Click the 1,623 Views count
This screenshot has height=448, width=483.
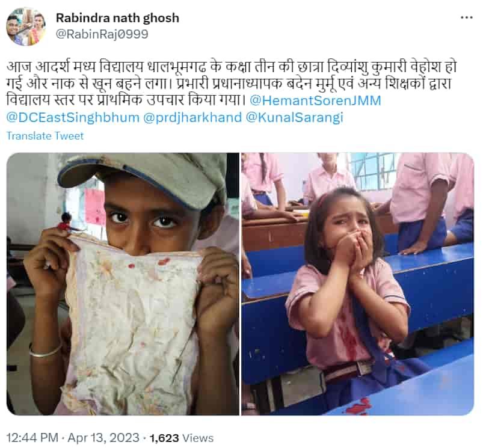[182, 438]
